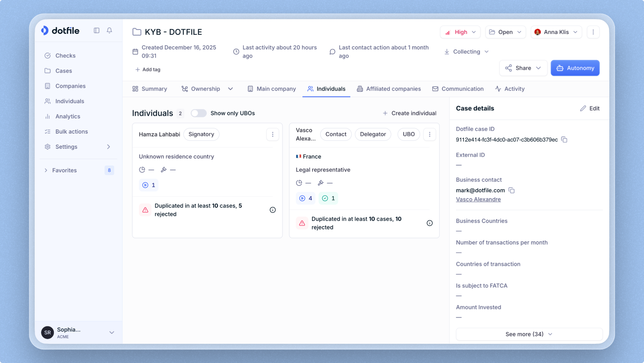
Task: Open the Anna Klis assignee dropdown
Action: [556, 32]
